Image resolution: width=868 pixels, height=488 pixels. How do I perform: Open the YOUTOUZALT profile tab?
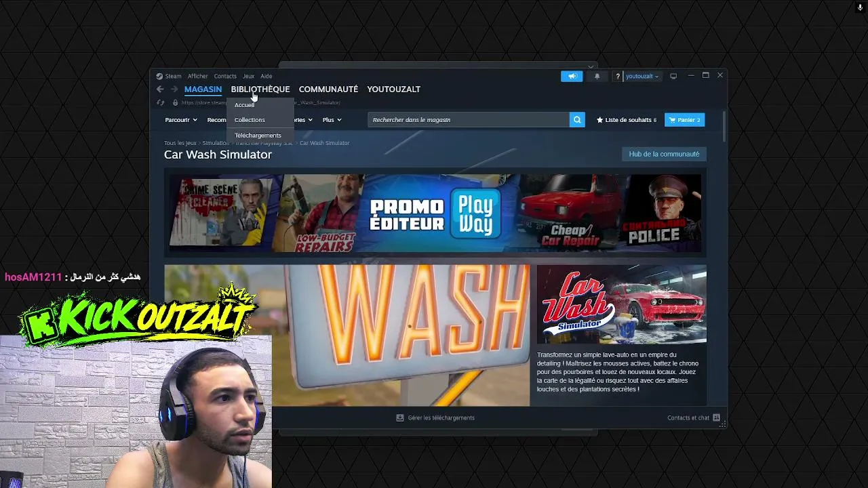[393, 89]
